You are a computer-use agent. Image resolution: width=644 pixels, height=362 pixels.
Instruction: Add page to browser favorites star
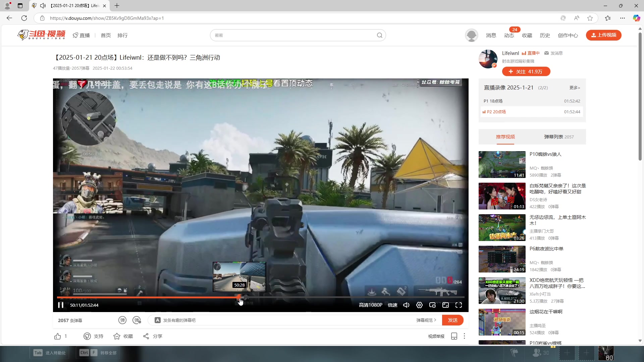[590, 18]
